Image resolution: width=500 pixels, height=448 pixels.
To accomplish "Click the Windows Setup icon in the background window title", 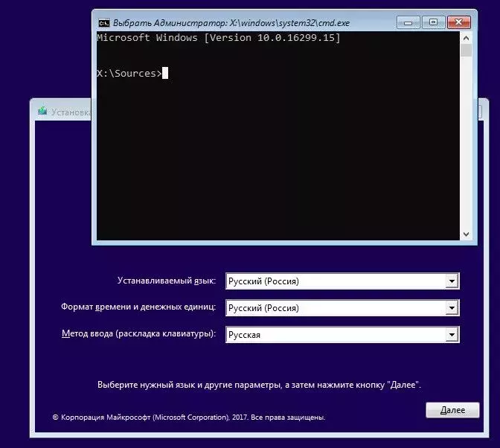I will (x=42, y=111).
